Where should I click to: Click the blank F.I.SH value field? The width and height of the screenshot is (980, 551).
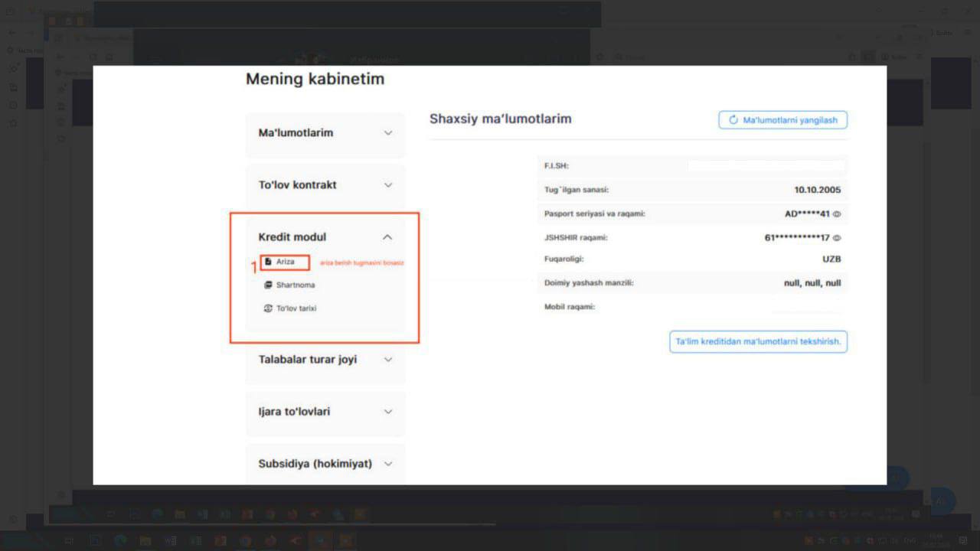766,166
